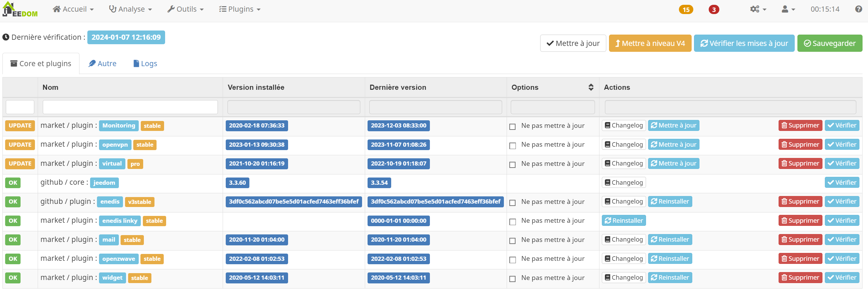Check Ne pas mettre à jour for enedis linky
Viewport: 868px width, 305px height.
pos(512,222)
